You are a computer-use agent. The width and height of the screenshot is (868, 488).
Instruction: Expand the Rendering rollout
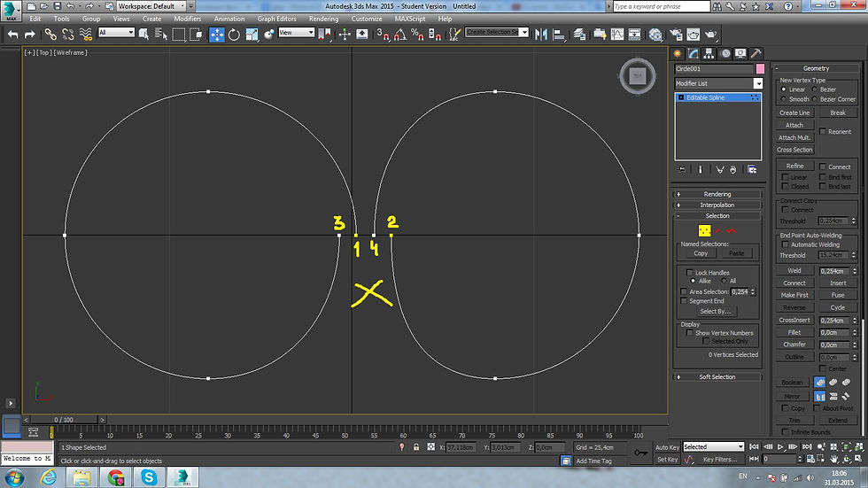(717, 194)
